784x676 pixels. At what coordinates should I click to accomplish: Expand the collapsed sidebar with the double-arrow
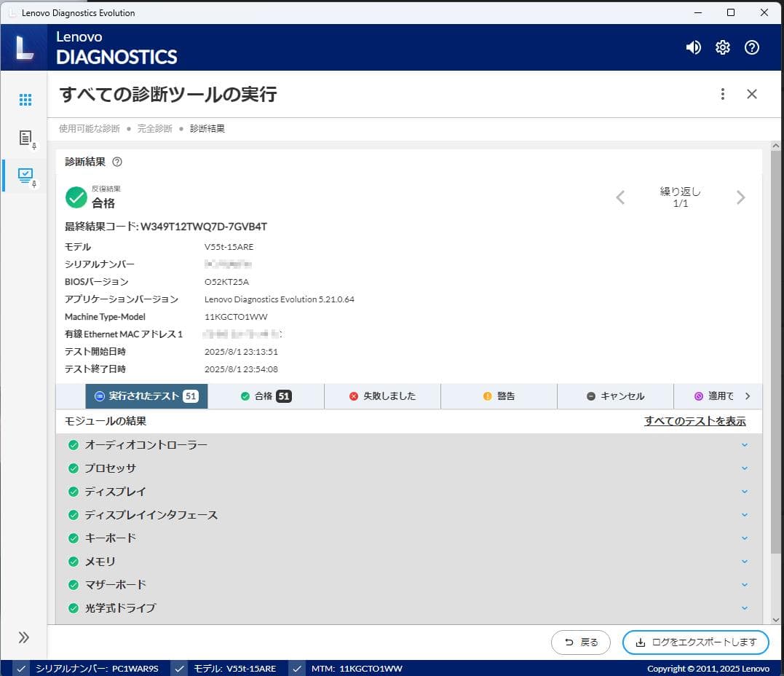point(24,637)
